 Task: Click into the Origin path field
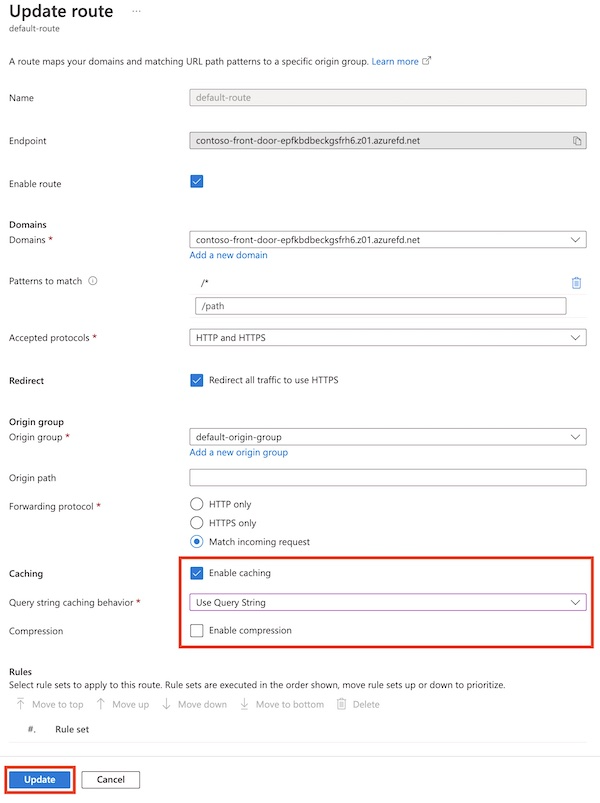(387, 477)
